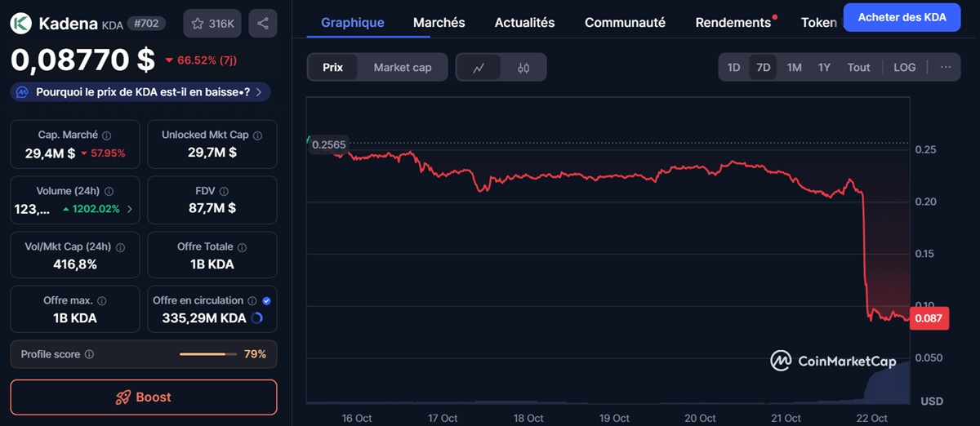Image resolution: width=980 pixels, height=426 pixels.
Task: Click the share icon next to watchlist
Action: [262, 24]
